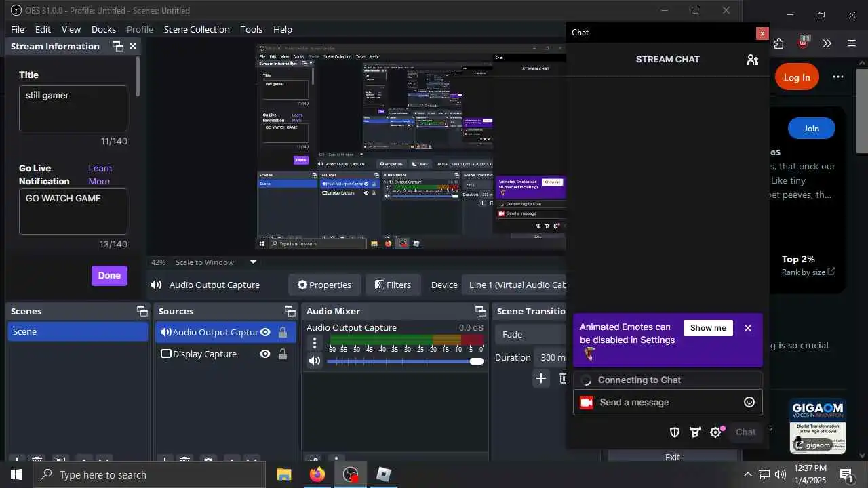This screenshot has height=488, width=868.
Task: Close the Chat dock with the red X
Action: coord(762,33)
